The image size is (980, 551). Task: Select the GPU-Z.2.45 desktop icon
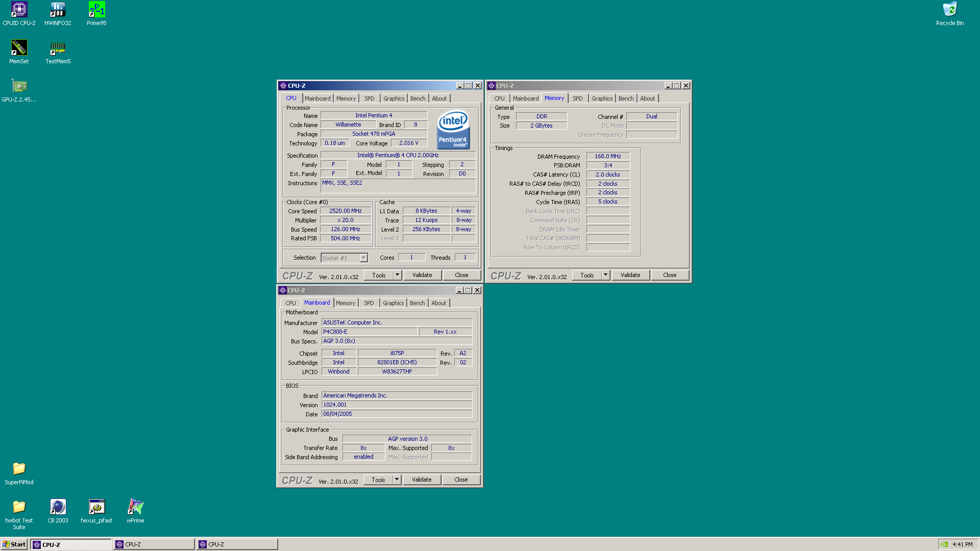point(19,90)
